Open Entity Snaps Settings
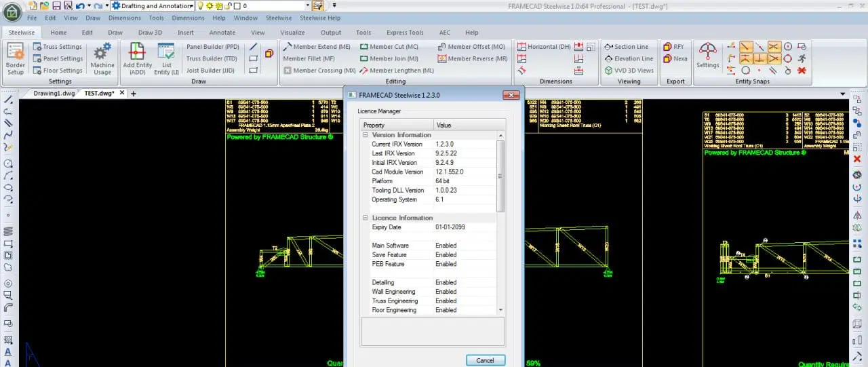 pyautogui.click(x=707, y=56)
